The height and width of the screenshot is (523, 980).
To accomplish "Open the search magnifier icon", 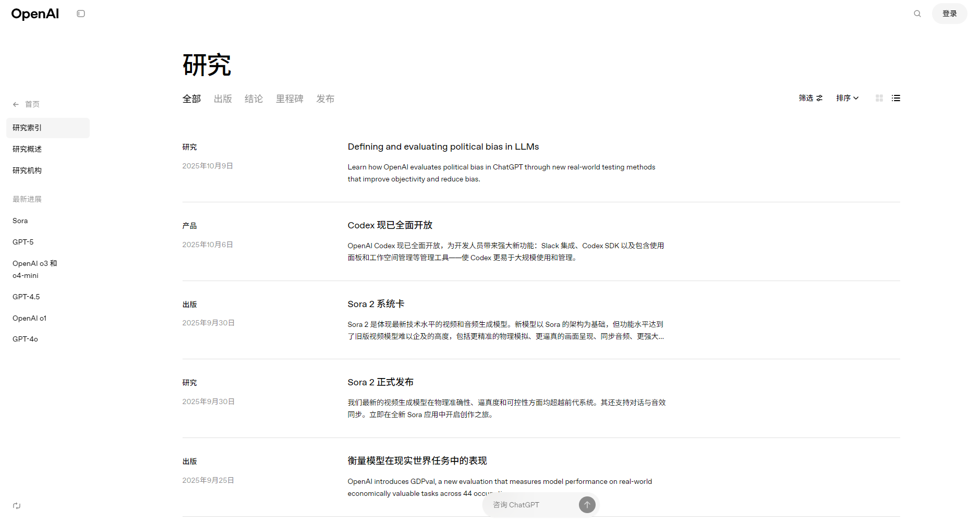I will click(917, 14).
